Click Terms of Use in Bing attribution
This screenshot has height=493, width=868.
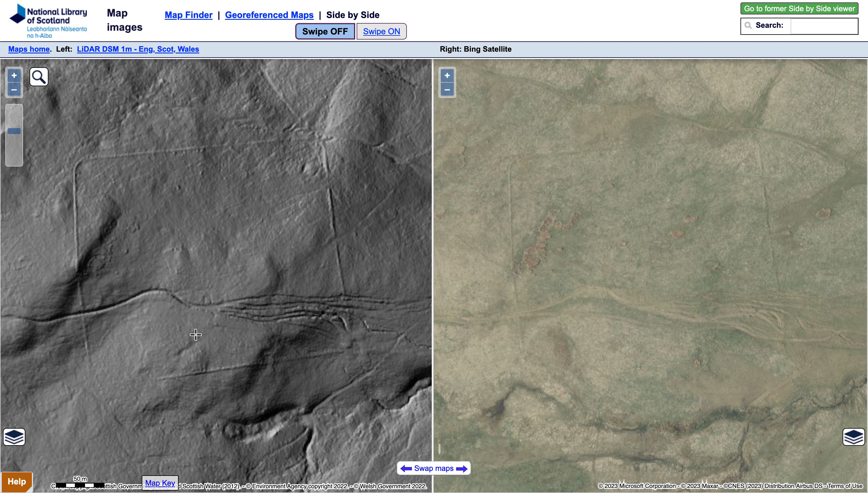(845, 486)
